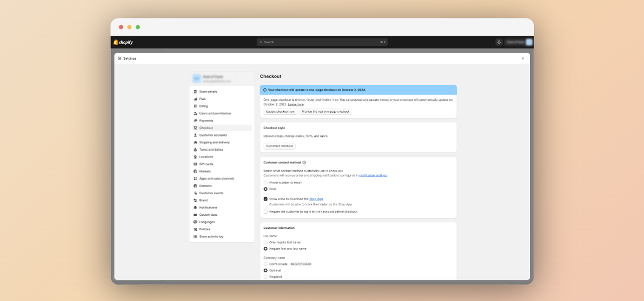Enable 'Require the customer to log in' checkbox
Image resolution: width=644 pixels, height=301 pixels.
click(266, 212)
